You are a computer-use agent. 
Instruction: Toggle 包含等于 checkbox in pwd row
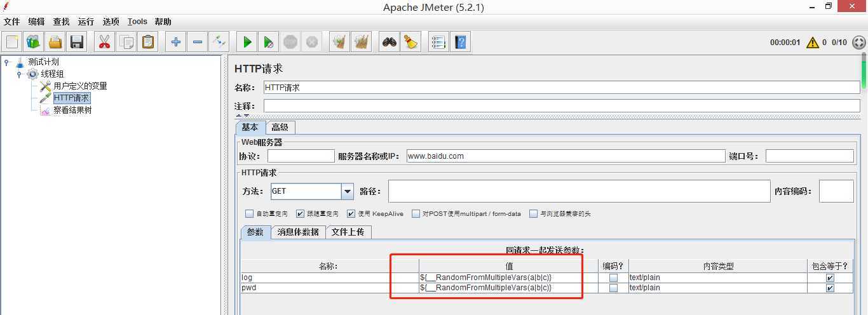point(830,288)
